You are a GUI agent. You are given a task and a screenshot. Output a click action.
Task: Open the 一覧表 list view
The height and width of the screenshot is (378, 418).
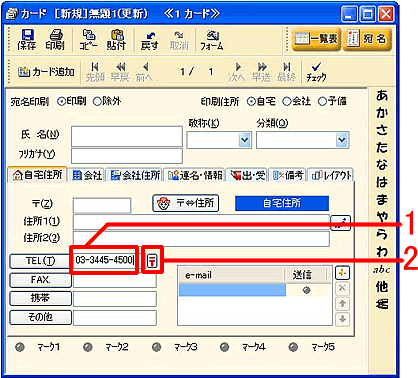316,39
